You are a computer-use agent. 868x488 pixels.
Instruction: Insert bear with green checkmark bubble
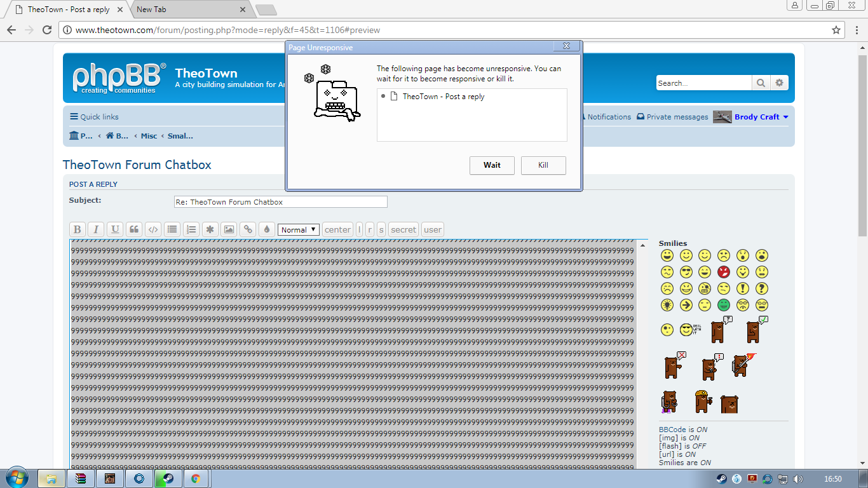click(757, 329)
